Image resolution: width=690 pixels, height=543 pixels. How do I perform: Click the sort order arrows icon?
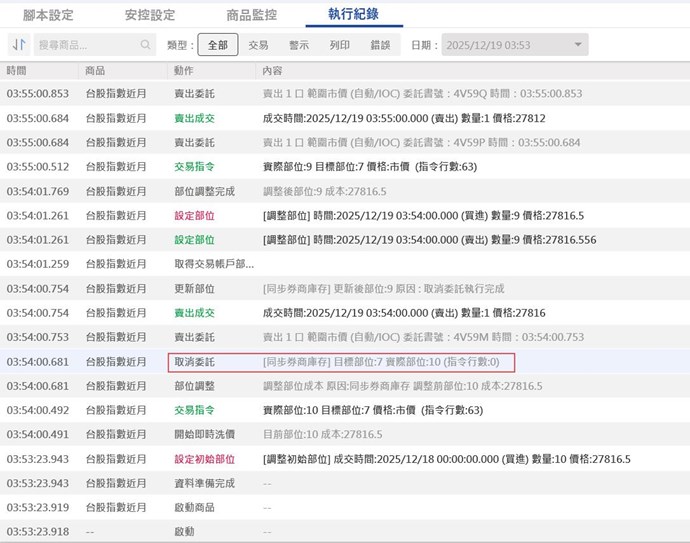pyautogui.click(x=18, y=45)
